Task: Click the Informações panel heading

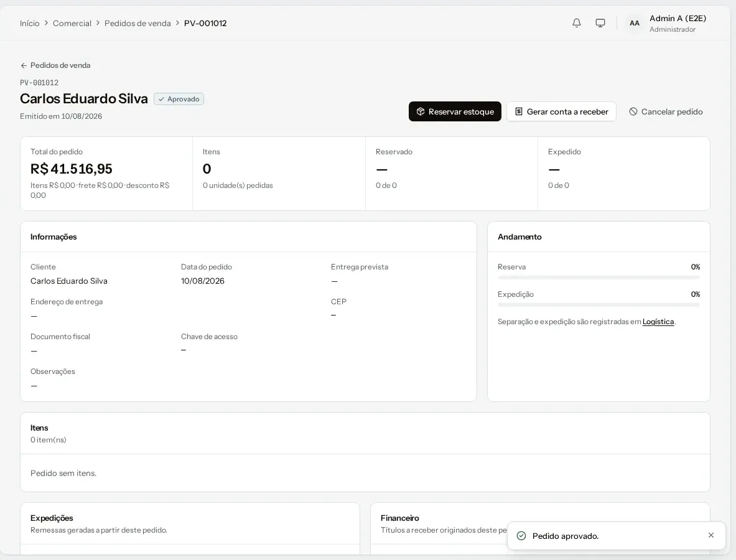Action: click(x=54, y=237)
